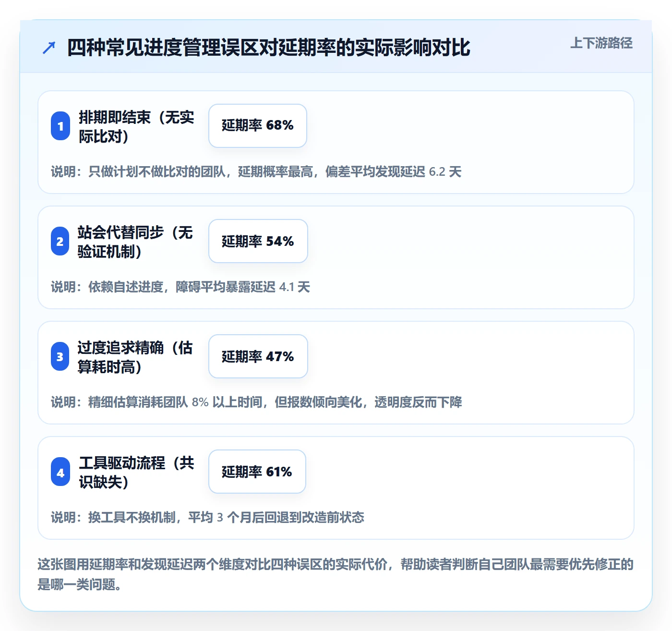Click the heading 排期即结束（无实际比对）
This screenshot has width=672, height=631.
(x=137, y=126)
